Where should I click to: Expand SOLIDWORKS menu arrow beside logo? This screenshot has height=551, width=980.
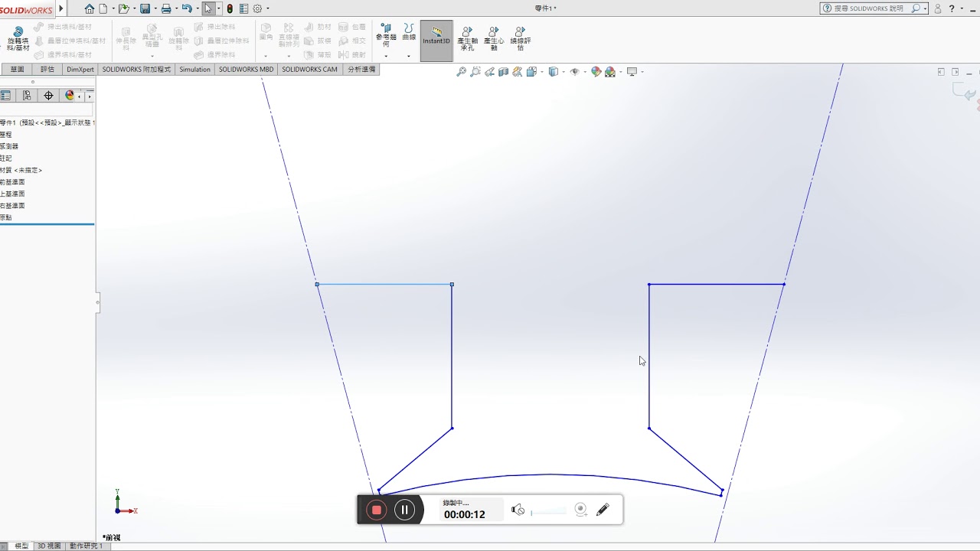pyautogui.click(x=61, y=9)
